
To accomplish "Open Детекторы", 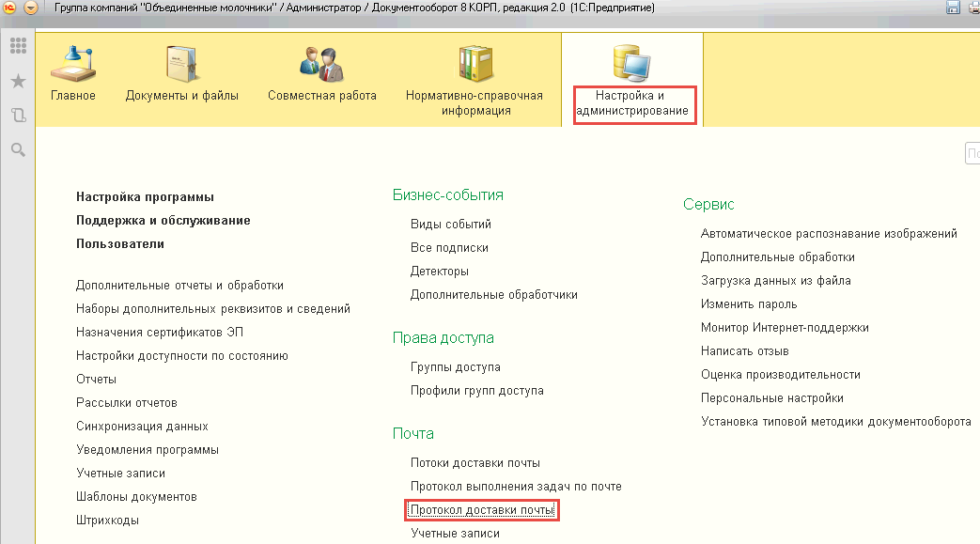I will coord(440,272).
